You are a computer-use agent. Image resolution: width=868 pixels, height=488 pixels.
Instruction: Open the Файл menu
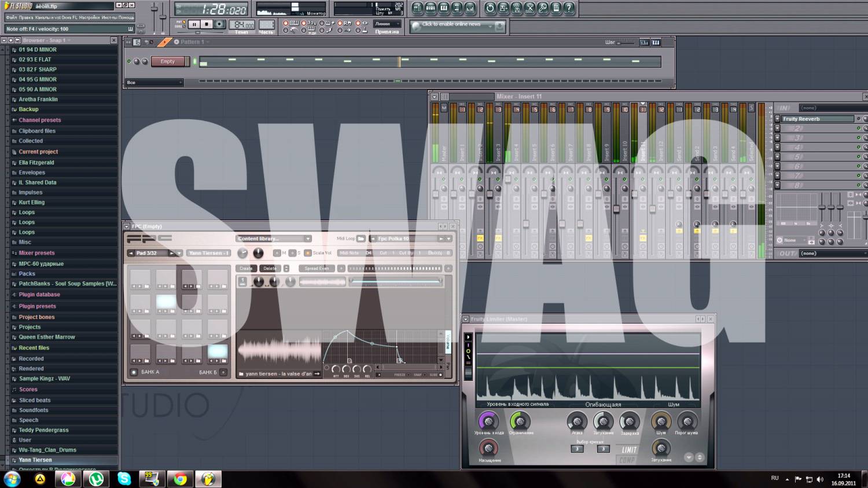tap(12, 17)
